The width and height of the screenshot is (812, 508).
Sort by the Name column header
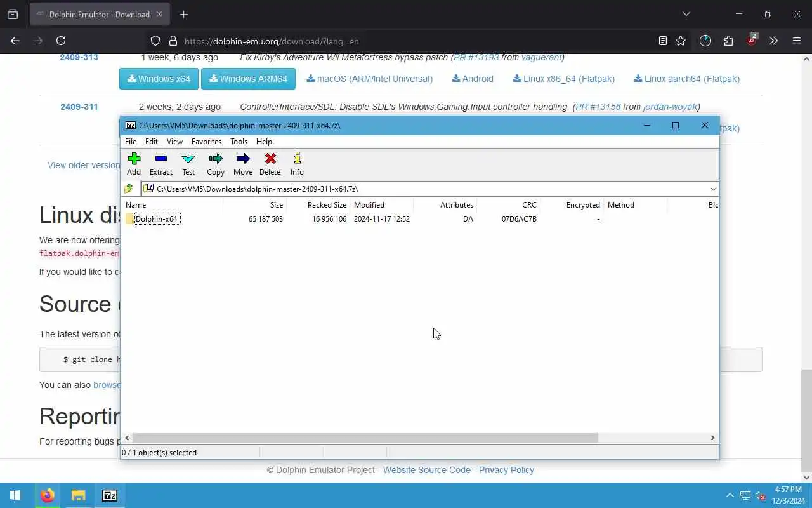173,205
